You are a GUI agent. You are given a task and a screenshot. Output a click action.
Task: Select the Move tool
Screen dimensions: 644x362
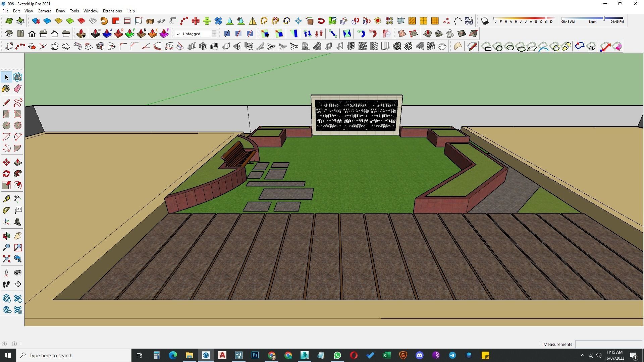6,163
